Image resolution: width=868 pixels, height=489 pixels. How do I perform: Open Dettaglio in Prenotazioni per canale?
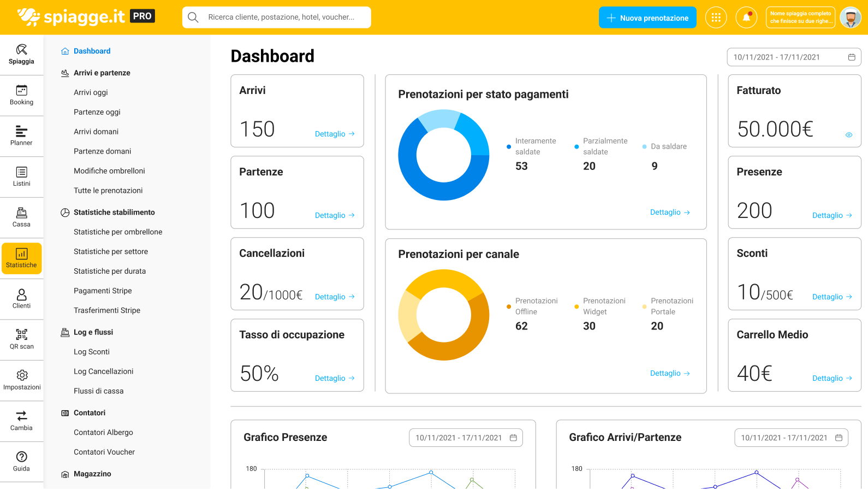coord(670,374)
